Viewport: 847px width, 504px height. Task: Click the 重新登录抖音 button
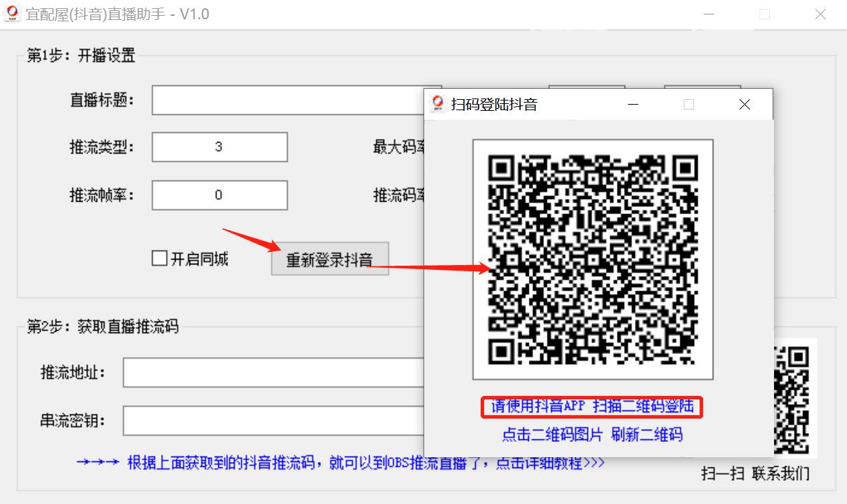[330, 259]
